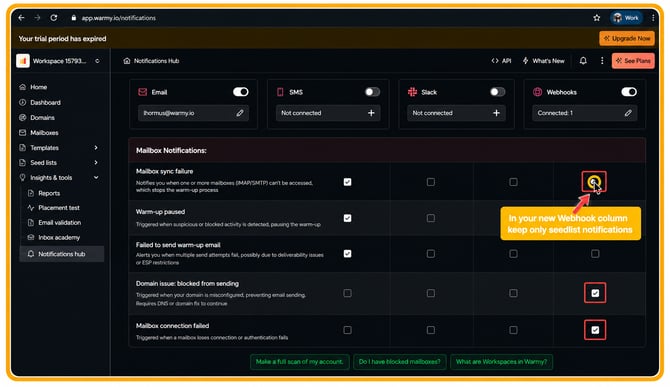
Task: Click the site lock icon in the address bar
Action: (73, 18)
